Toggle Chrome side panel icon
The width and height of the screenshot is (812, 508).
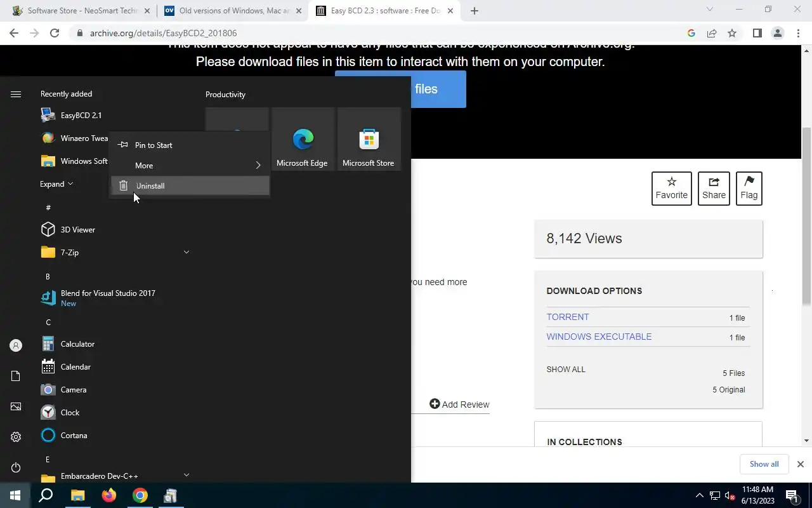(757, 33)
